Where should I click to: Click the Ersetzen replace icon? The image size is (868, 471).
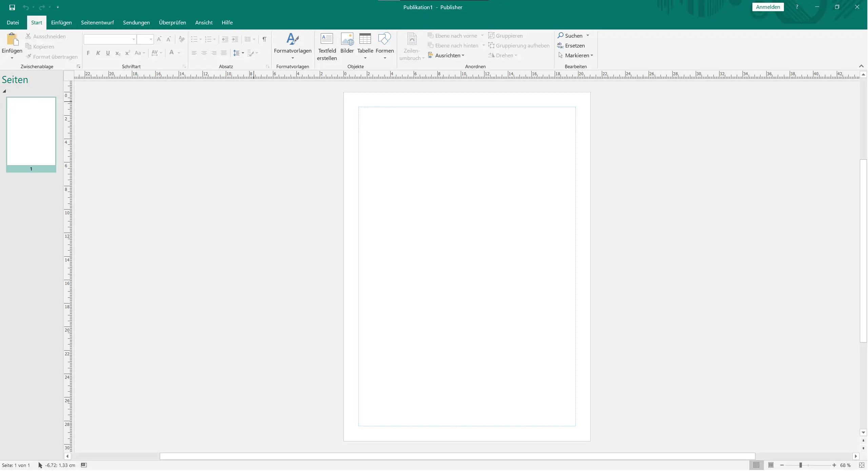pyautogui.click(x=560, y=45)
